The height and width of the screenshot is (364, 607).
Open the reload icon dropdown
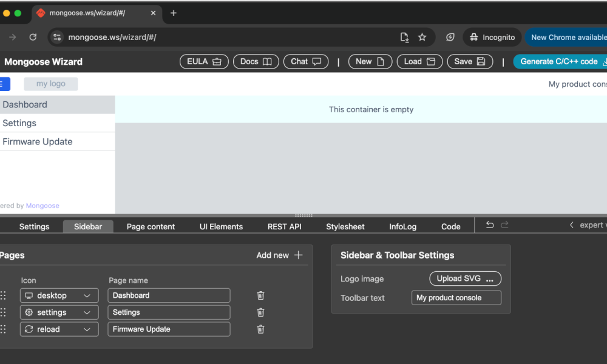(59, 329)
